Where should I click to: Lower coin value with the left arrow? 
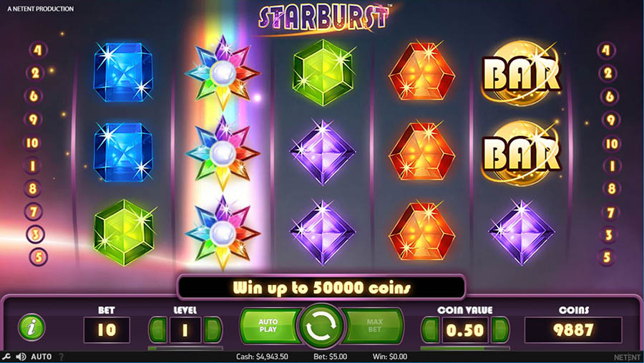point(431,329)
